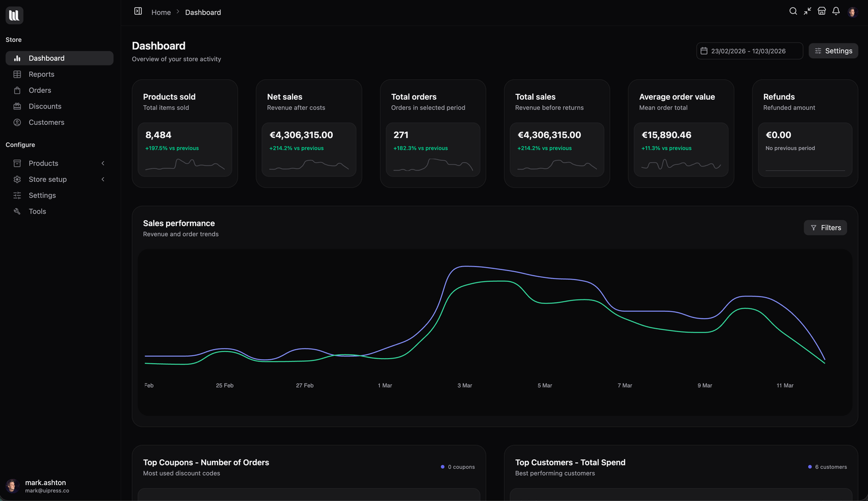Open the store icon in the top bar

(x=822, y=11)
